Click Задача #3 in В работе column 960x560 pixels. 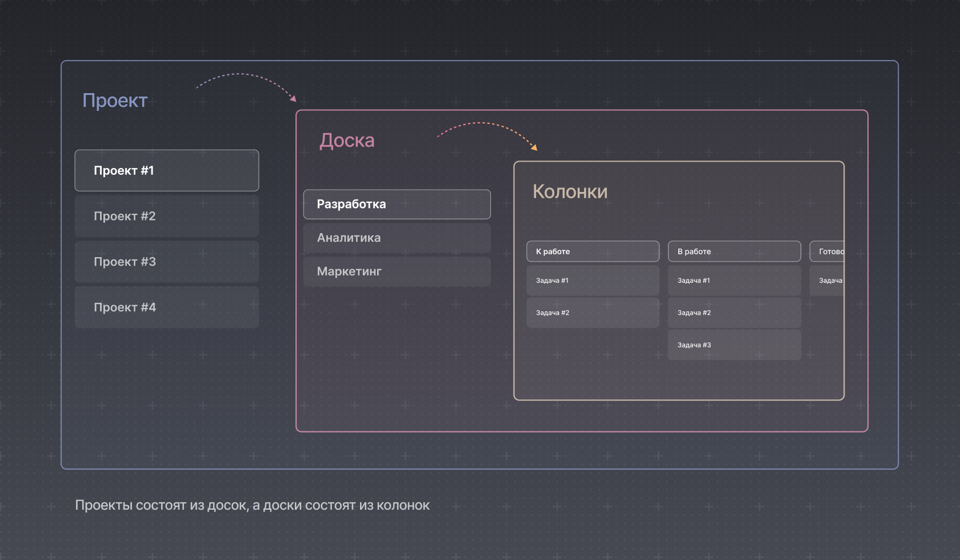(x=734, y=345)
